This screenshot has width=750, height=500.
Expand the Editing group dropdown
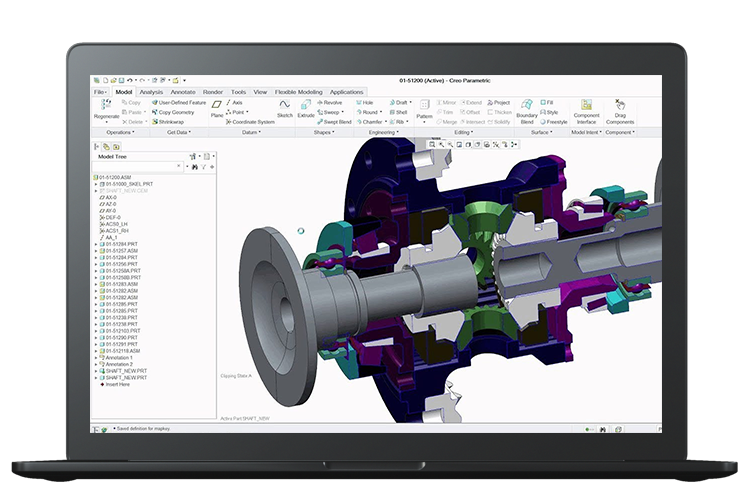pos(465,132)
